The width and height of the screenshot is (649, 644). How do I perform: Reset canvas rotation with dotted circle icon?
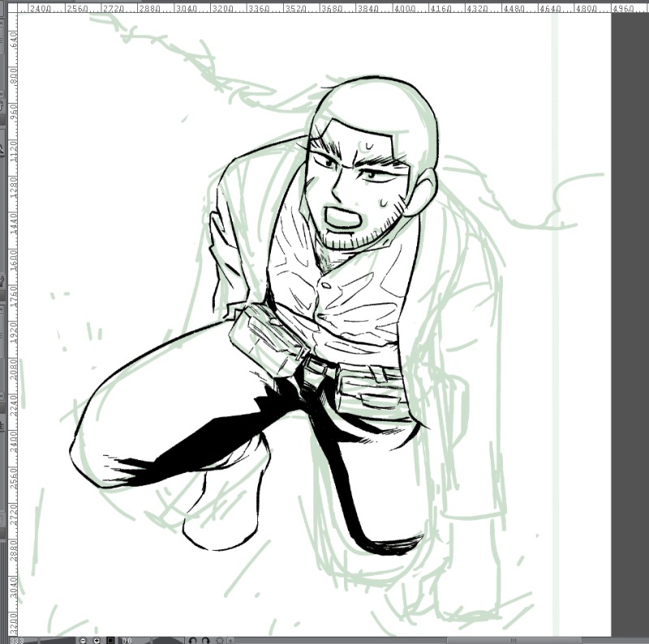tap(219, 641)
